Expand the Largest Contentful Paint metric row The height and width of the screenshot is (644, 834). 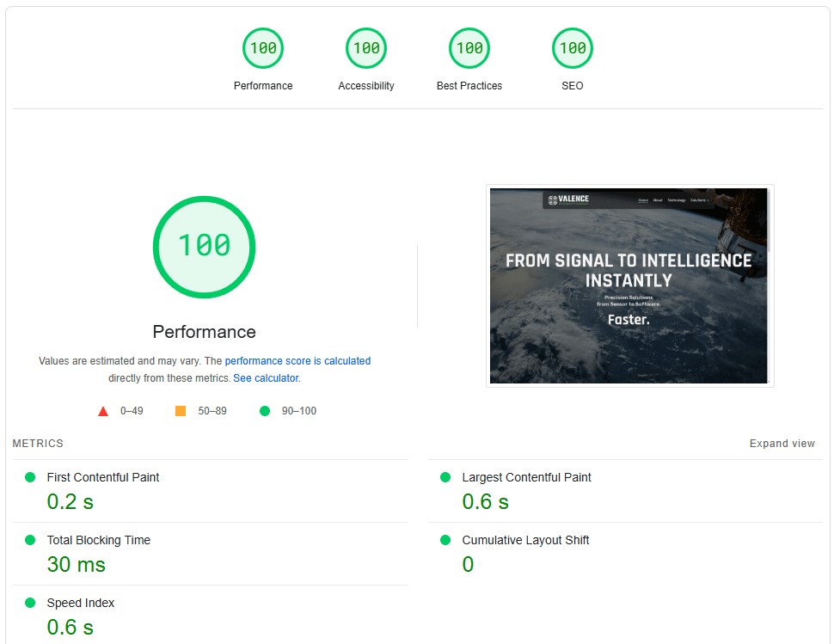tap(525, 477)
